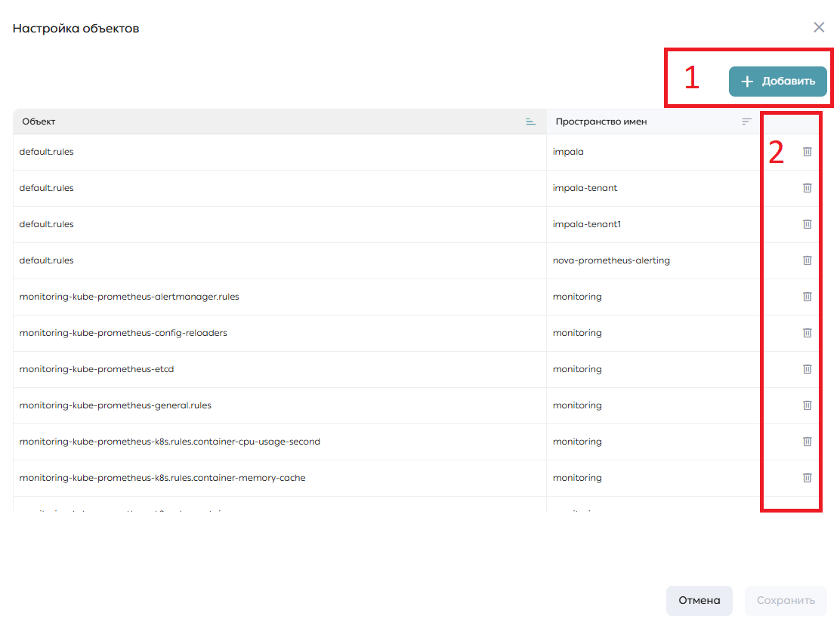Click trash icon for impala-tenant namespace row

tap(807, 188)
